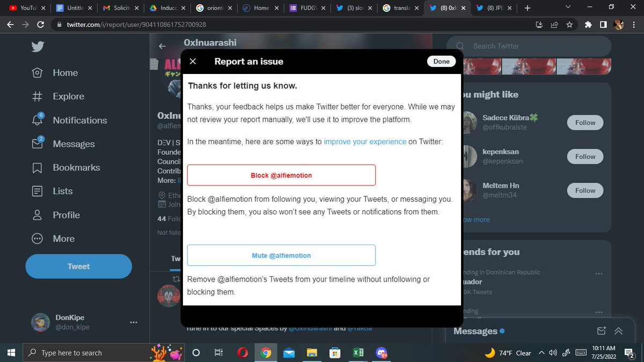Follow Sadece Kübra
Viewport: 644px width, 362px height.
coord(585,122)
